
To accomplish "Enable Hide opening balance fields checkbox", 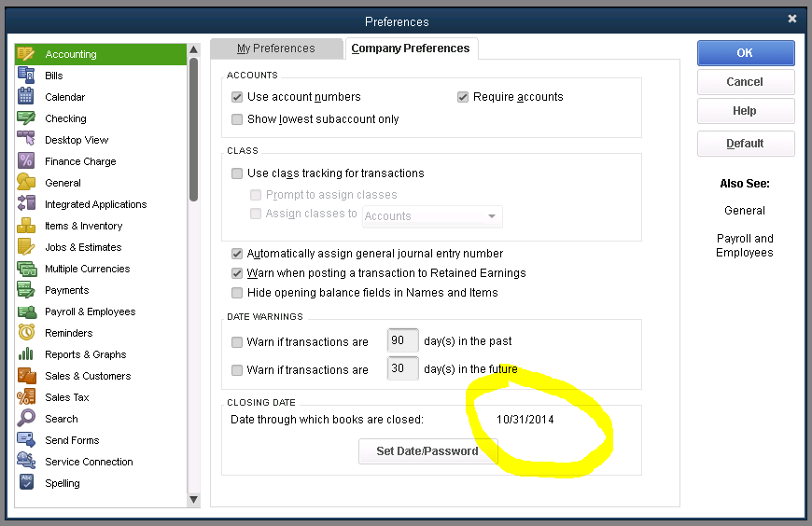I will pos(237,293).
